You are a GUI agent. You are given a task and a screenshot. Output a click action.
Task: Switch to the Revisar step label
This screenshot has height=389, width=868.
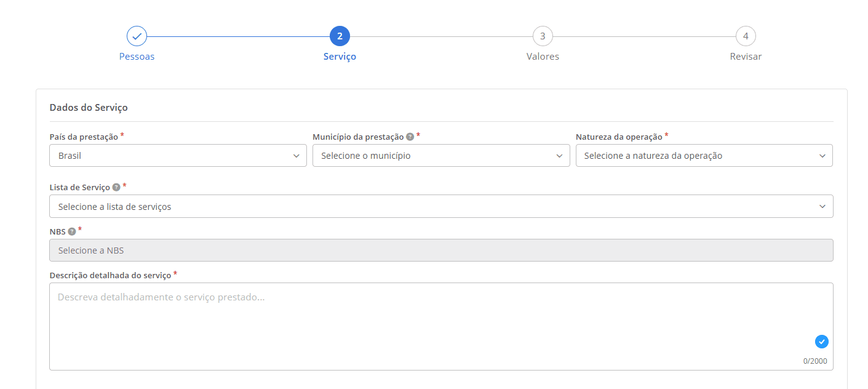pos(746,57)
